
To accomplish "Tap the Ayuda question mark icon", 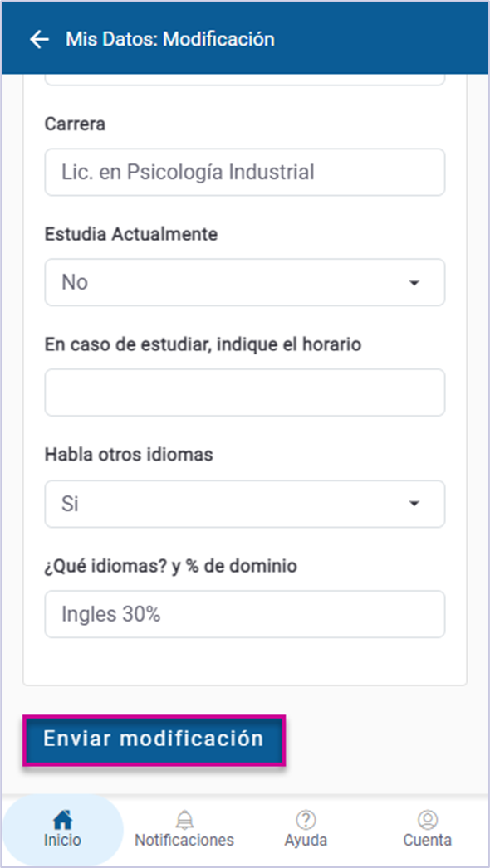I will [x=306, y=819].
